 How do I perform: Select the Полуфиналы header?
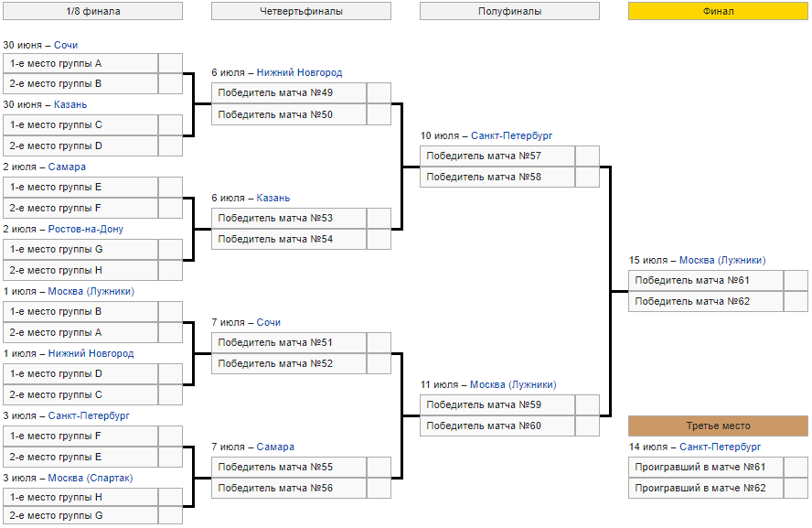pyautogui.click(x=509, y=11)
